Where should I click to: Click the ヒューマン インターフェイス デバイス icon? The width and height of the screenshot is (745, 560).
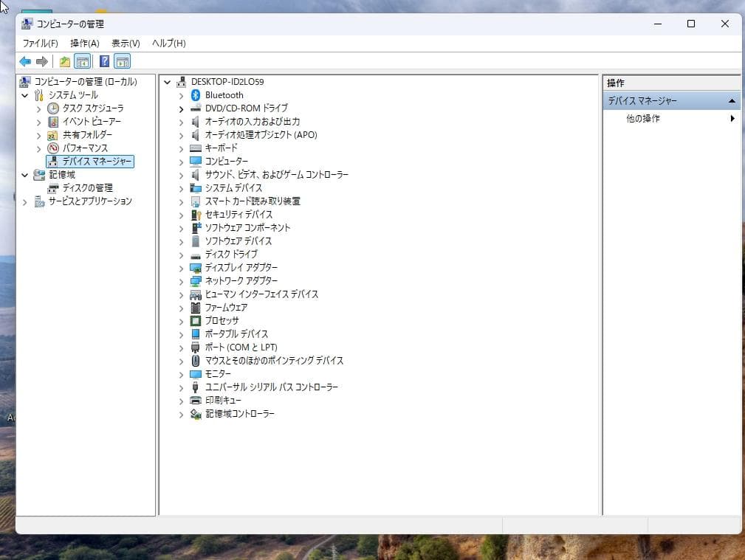(x=195, y=294)
